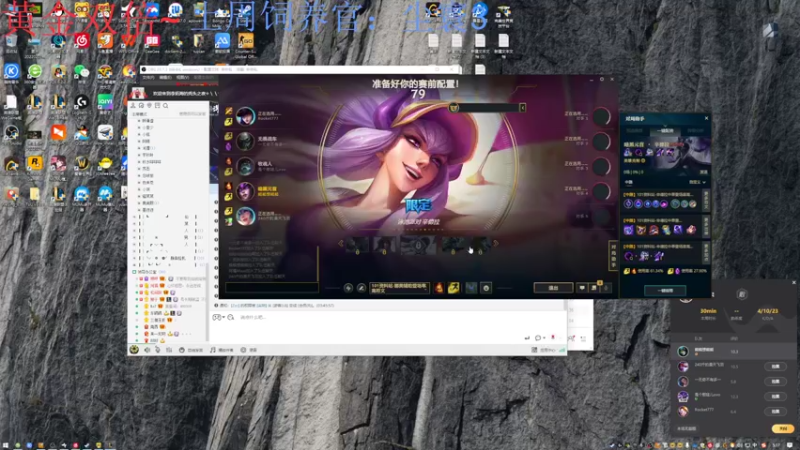Click the round icon atop stats panel
The height and width of the screenshot is (450, 800).
pyautogui.click(x=742, y=294)
